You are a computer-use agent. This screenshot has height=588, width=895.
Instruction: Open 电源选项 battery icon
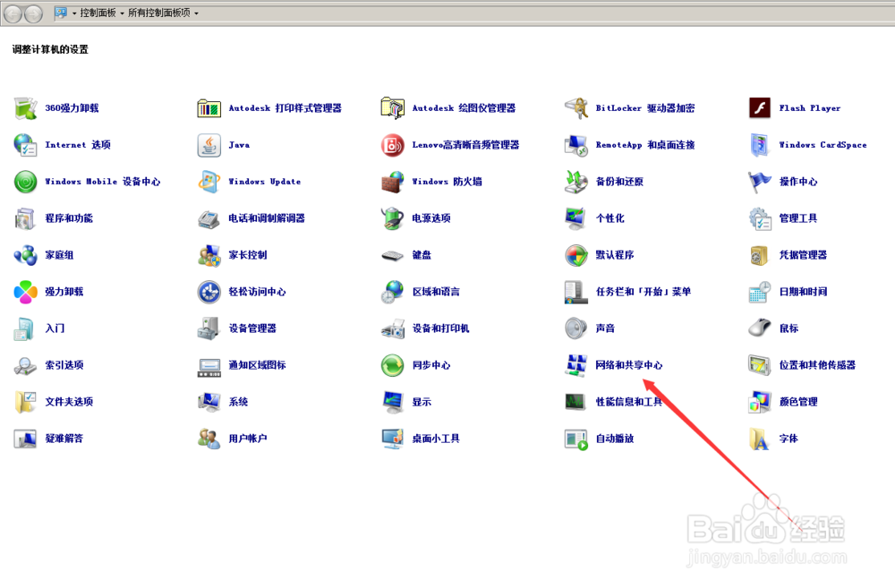(393, 218)
